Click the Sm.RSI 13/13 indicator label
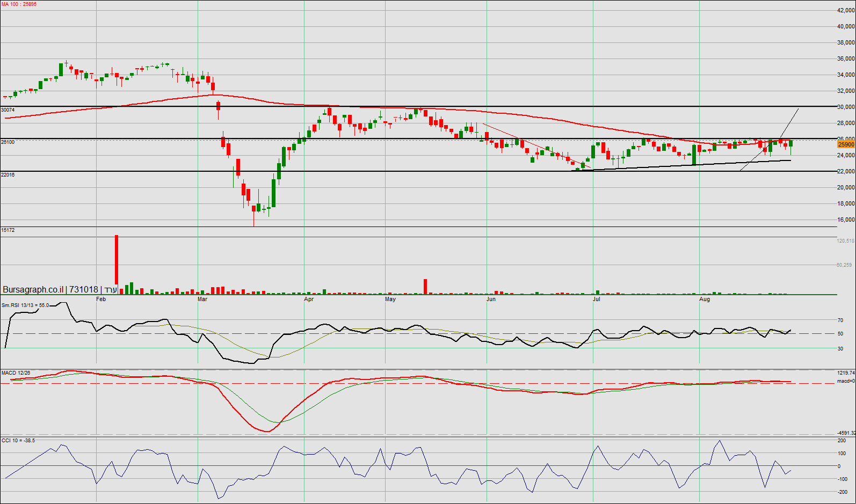Viewport: 856px width, 504px height. [25, 305]
